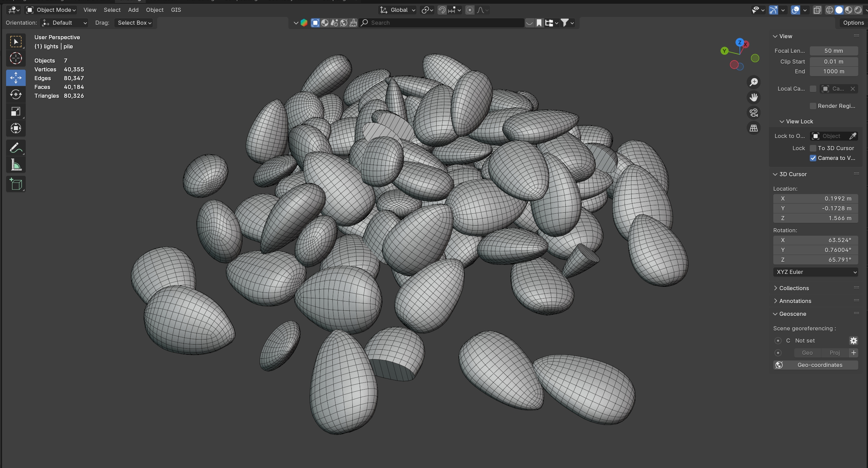Disable Camera to View lock checkbox
The image size is (868, 468).
pos(813,158)
